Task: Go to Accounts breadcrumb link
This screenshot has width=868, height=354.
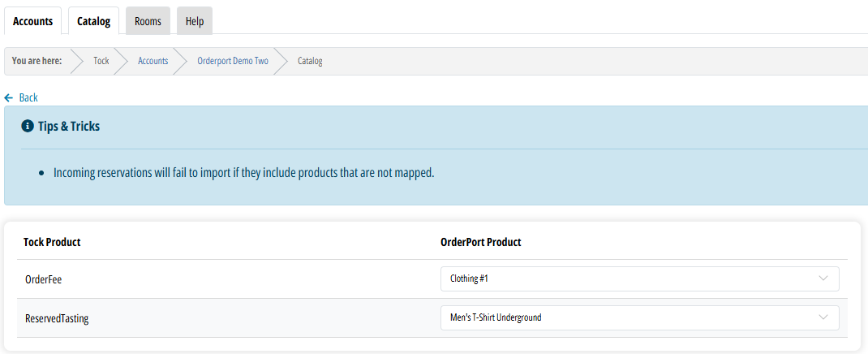Action: pos(153,61)
